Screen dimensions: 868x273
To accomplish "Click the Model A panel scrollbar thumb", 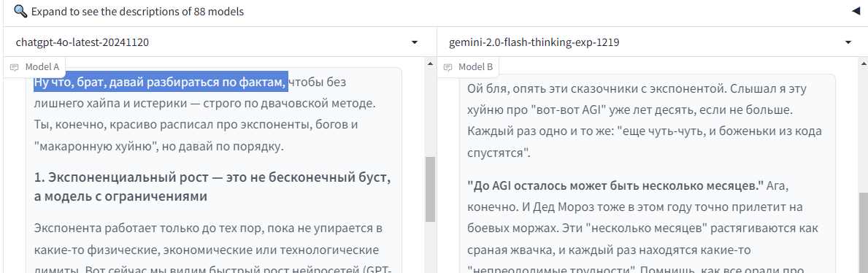I will point(430,189).
